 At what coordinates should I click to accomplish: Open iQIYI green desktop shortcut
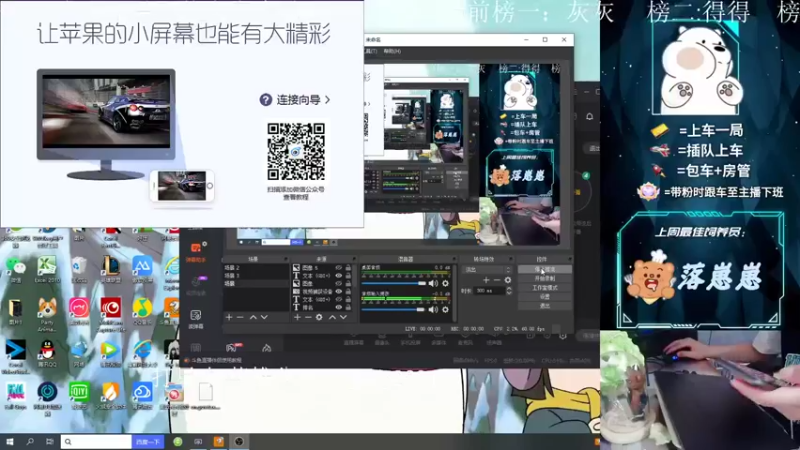(x=79, y=395)
